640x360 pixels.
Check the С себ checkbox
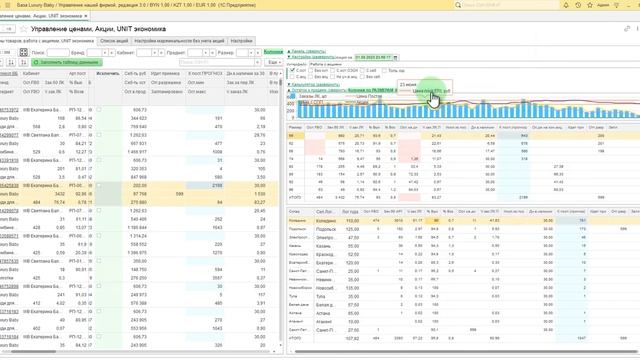[362, 70]
